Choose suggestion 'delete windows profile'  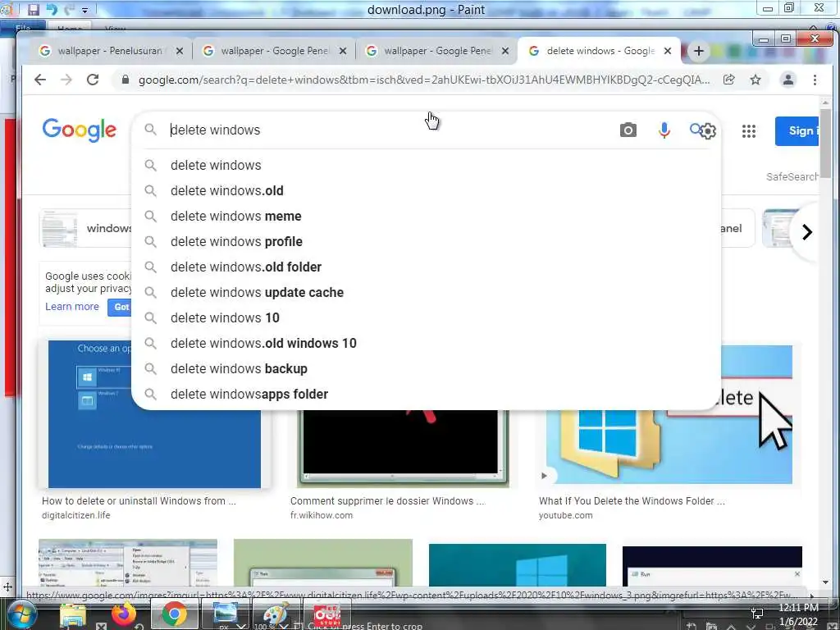point(426,242)
